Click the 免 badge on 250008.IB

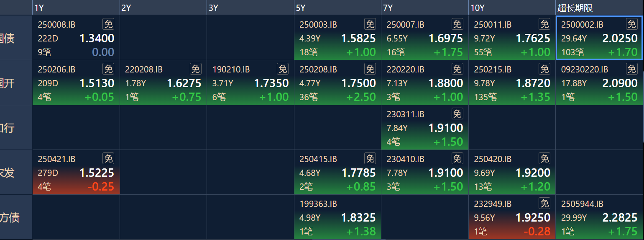click(x=108, y=24)
